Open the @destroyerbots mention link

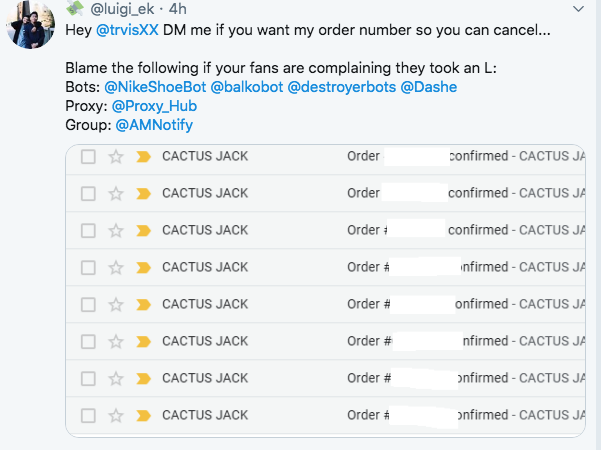(x=341, y=88)
